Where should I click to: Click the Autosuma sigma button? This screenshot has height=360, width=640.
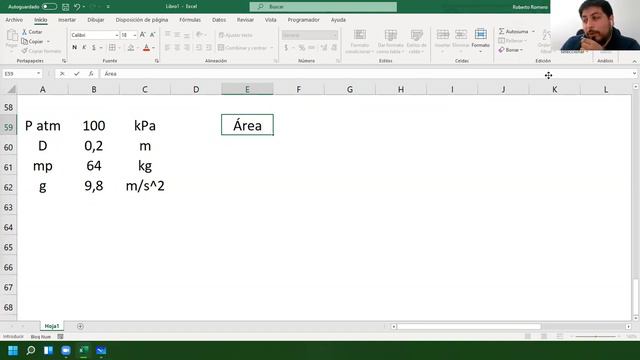[514, 31]
